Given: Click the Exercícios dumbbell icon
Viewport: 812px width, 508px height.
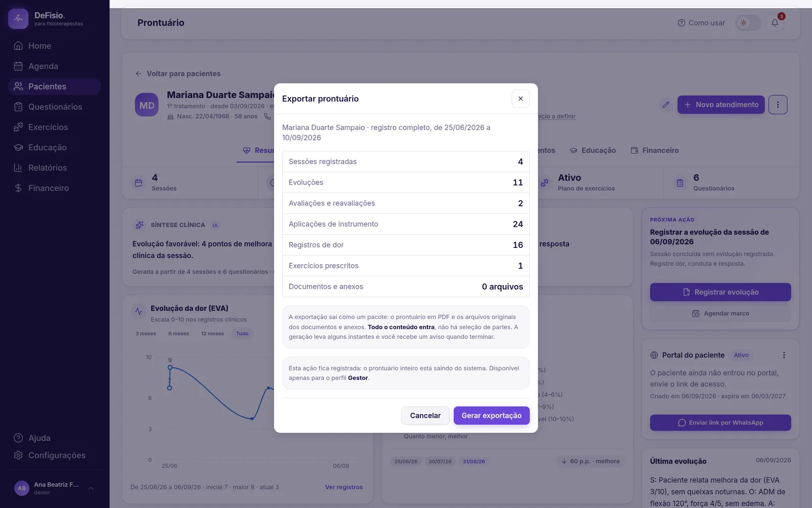Looking at the screenshot, I should (x=18, y=127).
